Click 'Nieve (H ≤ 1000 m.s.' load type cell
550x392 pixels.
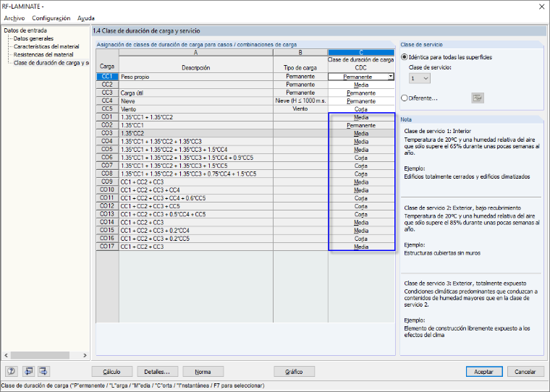click(300, 101)
